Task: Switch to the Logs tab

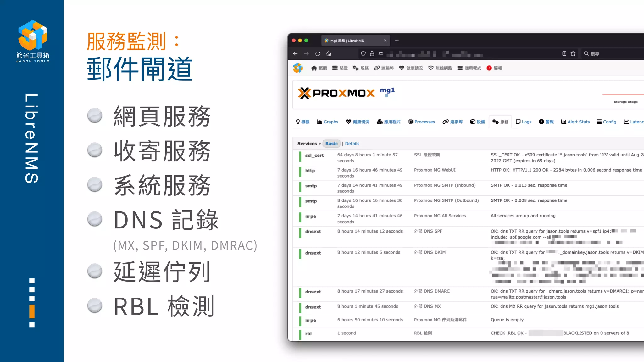Action: pos(524,122)
